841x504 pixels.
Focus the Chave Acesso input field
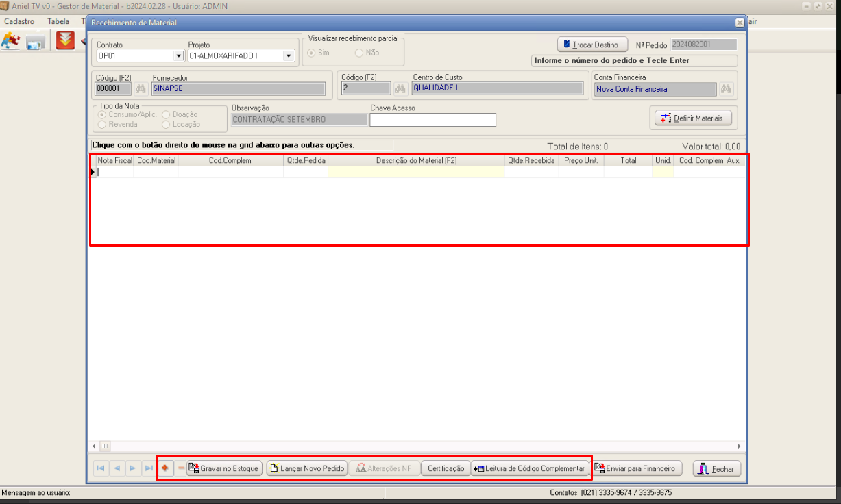432,120
